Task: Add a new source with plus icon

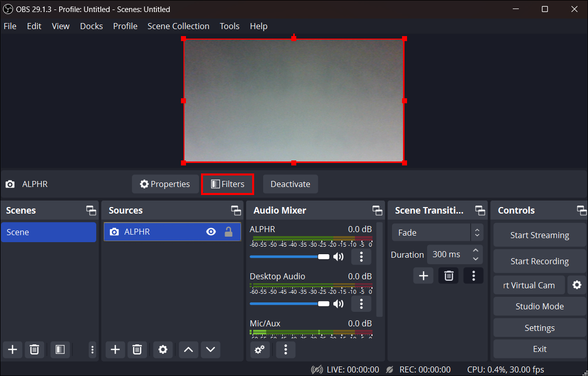Action: tap(115, 349)
